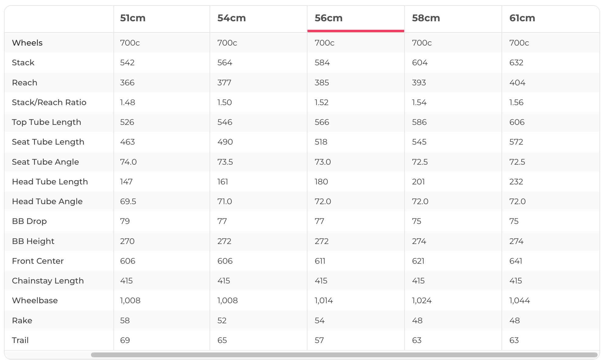
Task: Click the 61cm Wheelbase value 1,044
Action: click(519, 300)
